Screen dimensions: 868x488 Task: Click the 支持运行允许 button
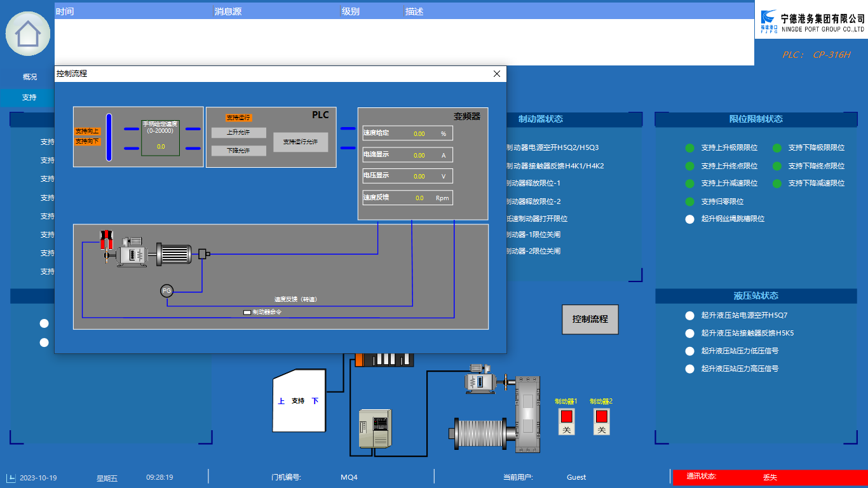pos(301,142)
